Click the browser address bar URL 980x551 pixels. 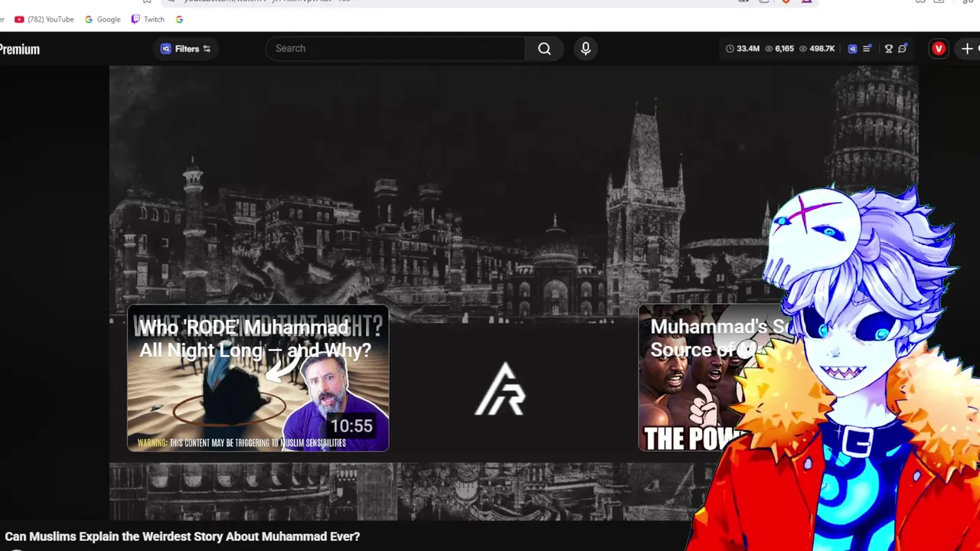click(x=268, y=2)
